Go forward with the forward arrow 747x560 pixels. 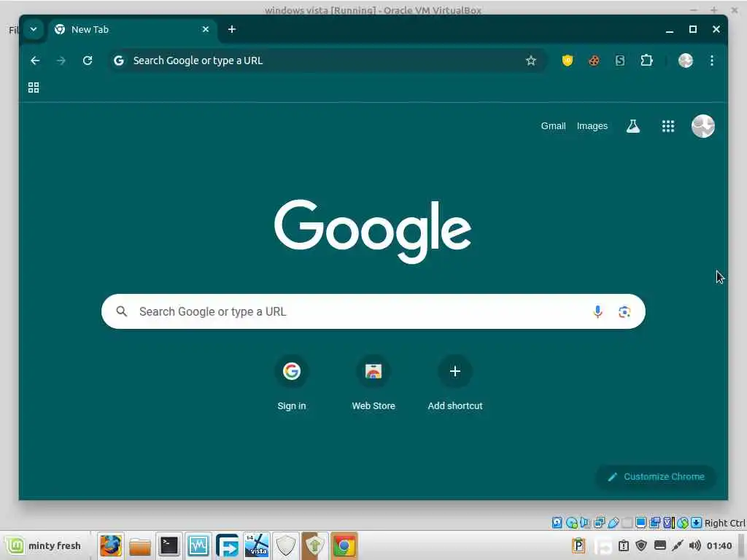point(61,61)
